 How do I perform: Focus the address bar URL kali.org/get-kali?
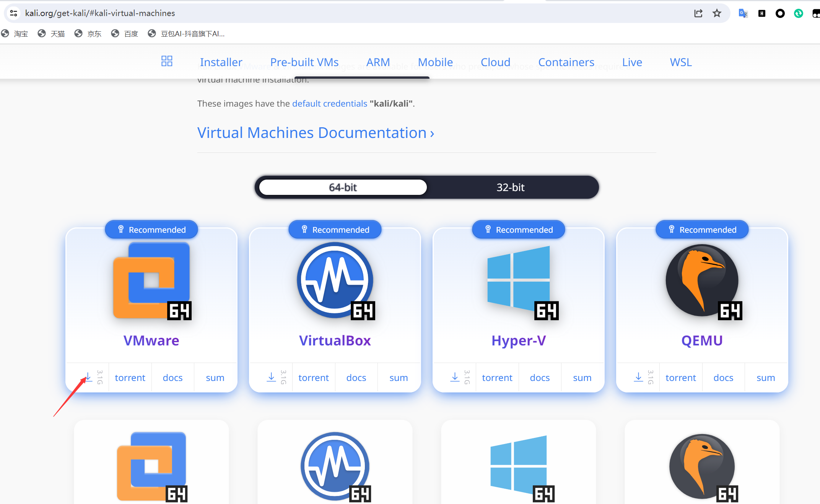[x=100, y=13]
